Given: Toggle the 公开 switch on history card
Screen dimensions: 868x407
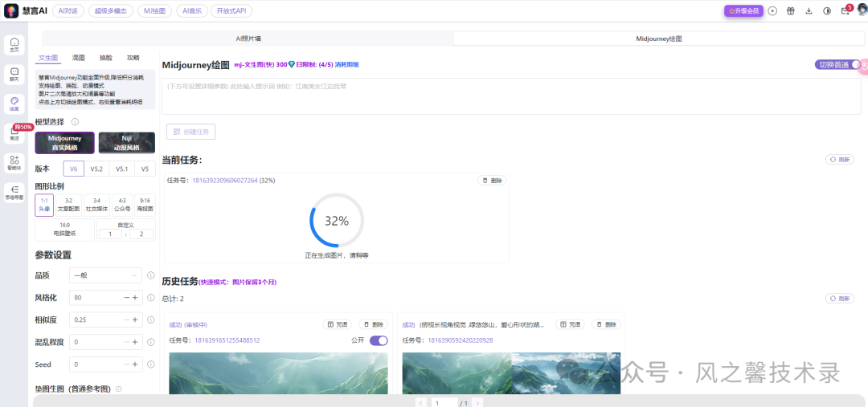Looking at the screenshot, I should point(379,340).
